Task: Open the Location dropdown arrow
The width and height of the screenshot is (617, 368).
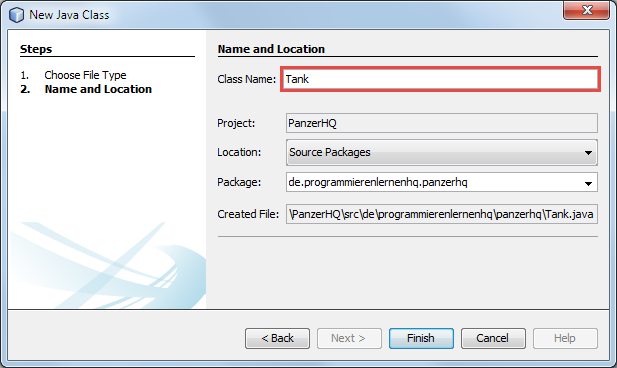Action: coord(588,152)
